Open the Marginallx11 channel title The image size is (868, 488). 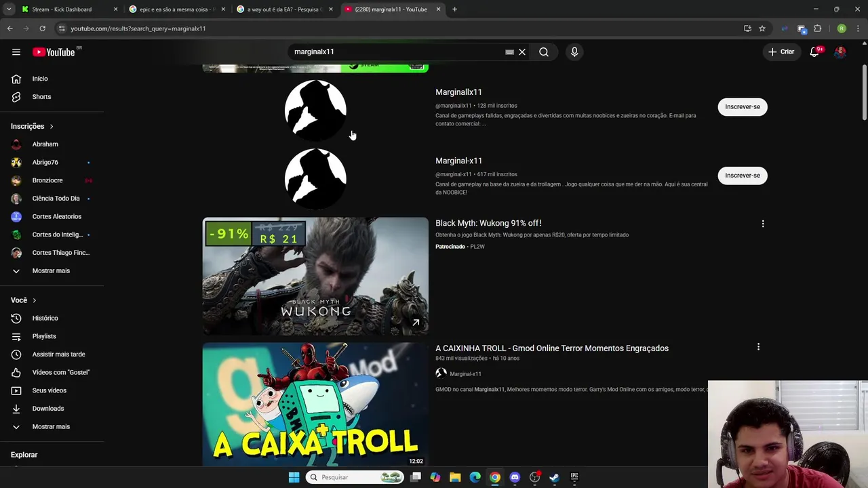tap(458, 92)
